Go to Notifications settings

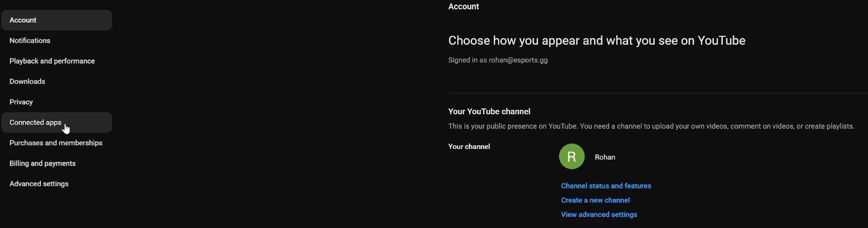(30, 41)
